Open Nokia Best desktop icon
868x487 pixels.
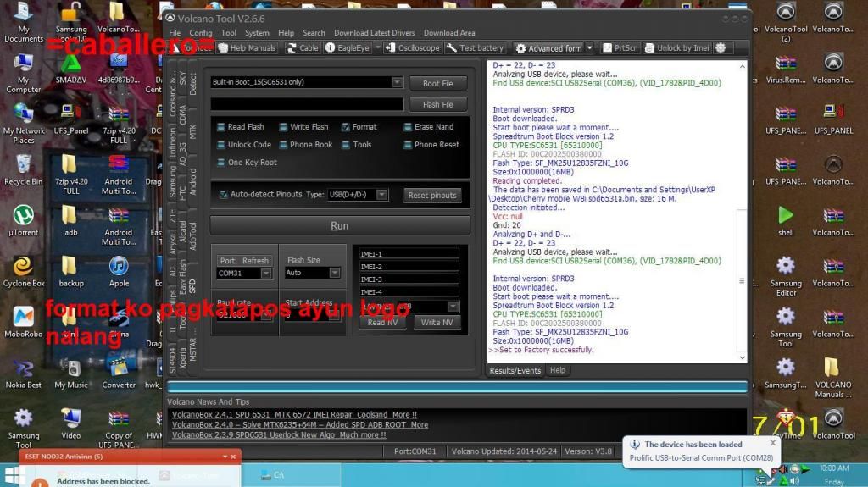tap(23, 374)
